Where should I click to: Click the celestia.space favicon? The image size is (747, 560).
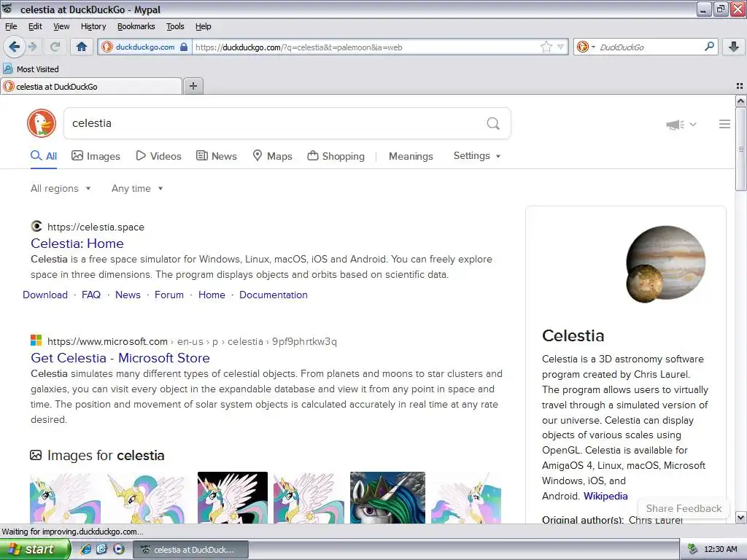tap(36, 226)
